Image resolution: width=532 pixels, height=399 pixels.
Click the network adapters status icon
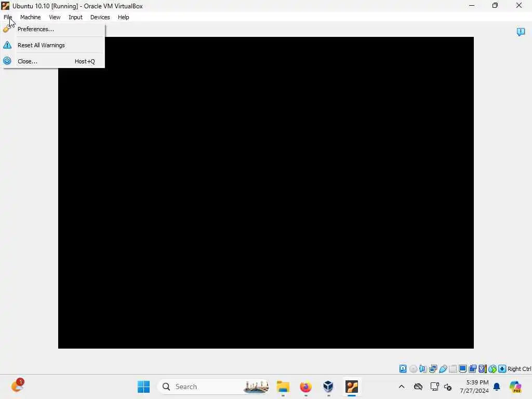pyautogui.click(x=433, y=369)
